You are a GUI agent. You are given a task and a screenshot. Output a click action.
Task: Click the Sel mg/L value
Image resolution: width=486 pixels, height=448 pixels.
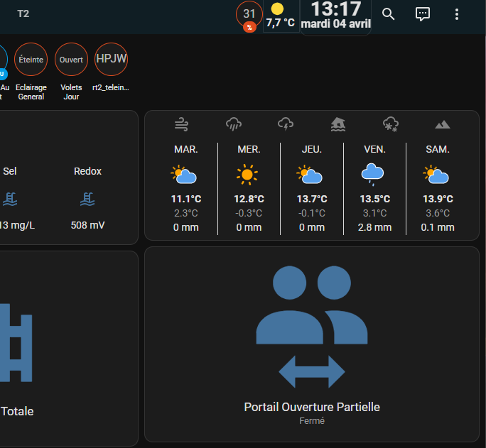17,225
